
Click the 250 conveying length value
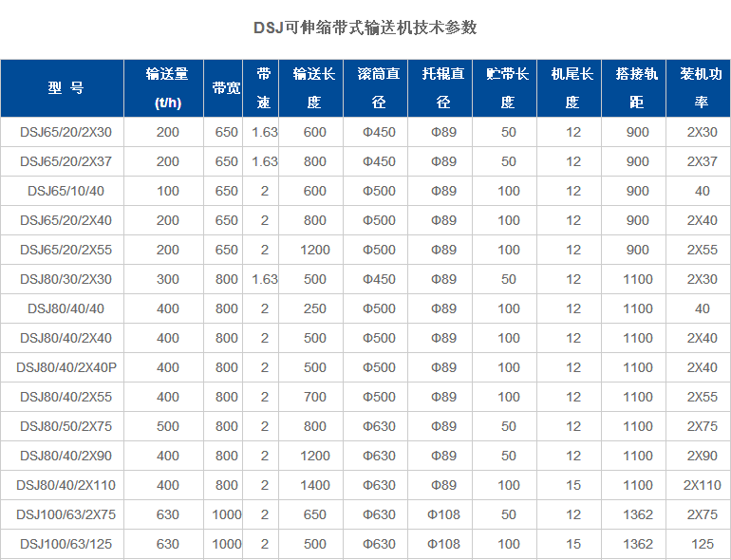pyautogui.click(x=315, y=308)
